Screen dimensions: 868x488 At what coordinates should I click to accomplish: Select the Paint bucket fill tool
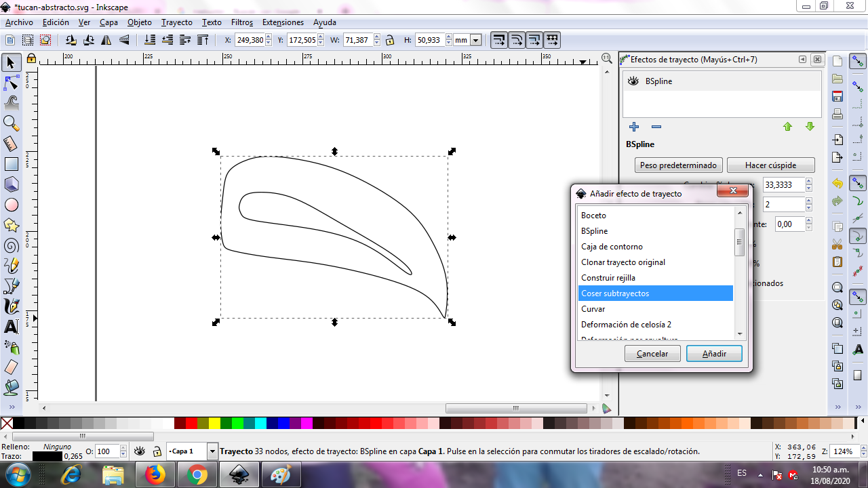point(11,387)
